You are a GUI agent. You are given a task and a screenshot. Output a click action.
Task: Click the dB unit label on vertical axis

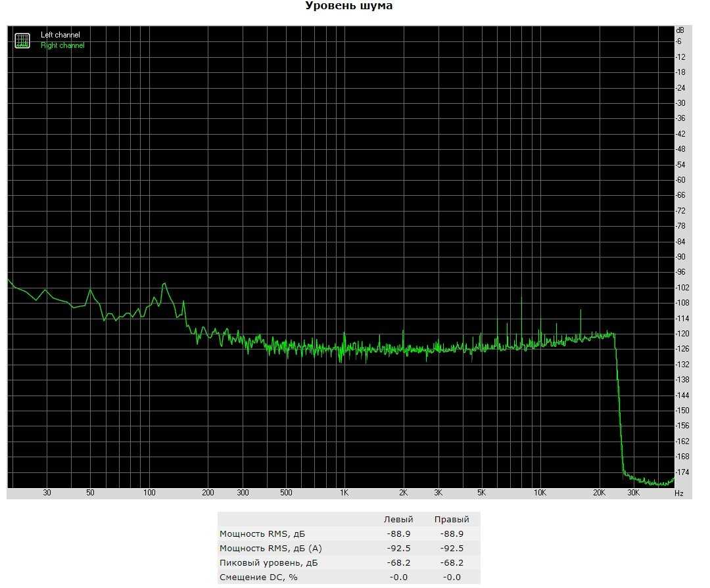pyautogui.click(x=680, y=30)
